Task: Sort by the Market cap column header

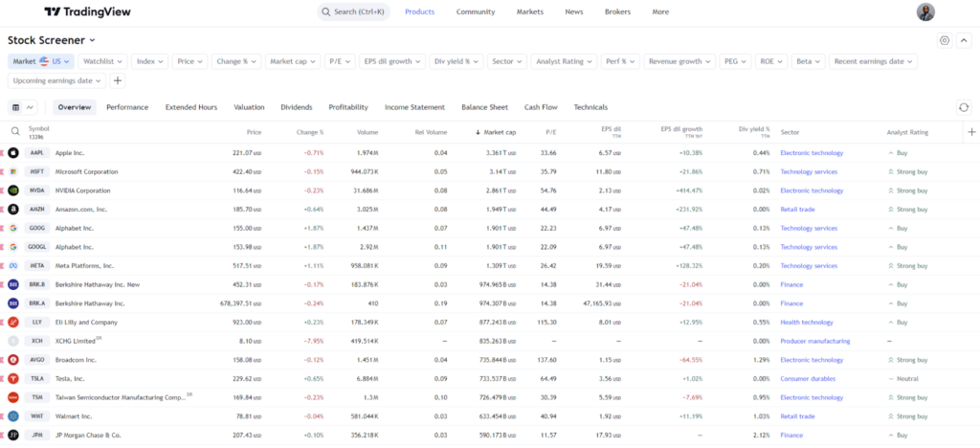Action: pyautogui.click(x=496, y=132)
